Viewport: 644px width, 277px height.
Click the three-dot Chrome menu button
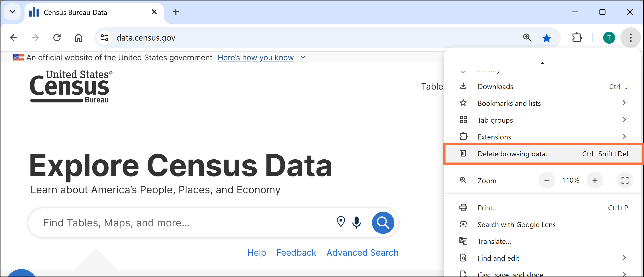(x=631, y=38)
